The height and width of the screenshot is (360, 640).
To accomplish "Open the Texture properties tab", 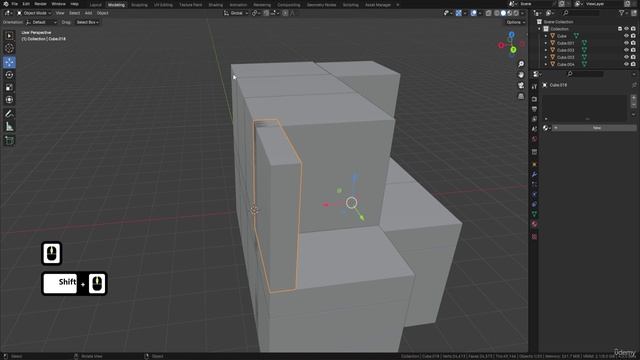I will (x=534, y=237).
